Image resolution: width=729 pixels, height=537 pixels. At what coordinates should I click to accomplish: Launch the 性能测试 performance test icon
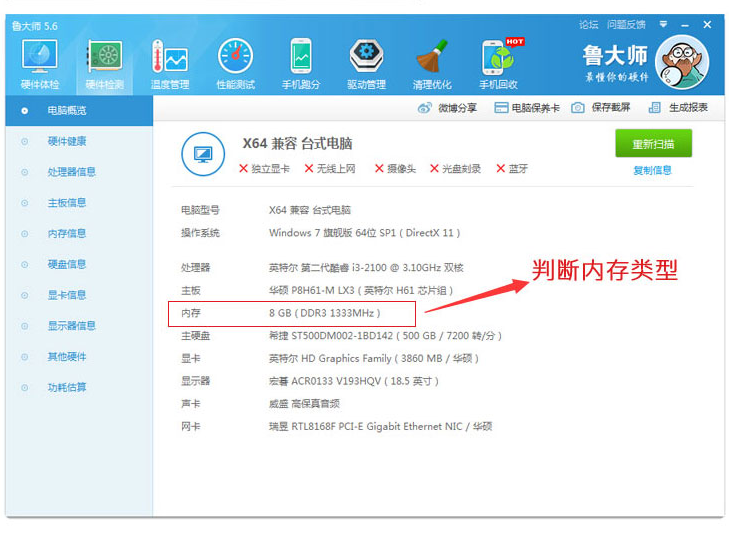point(235,57)
